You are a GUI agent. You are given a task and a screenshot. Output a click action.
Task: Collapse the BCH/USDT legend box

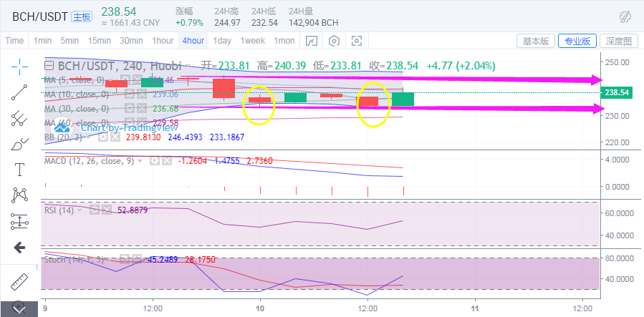click(49, 66)
